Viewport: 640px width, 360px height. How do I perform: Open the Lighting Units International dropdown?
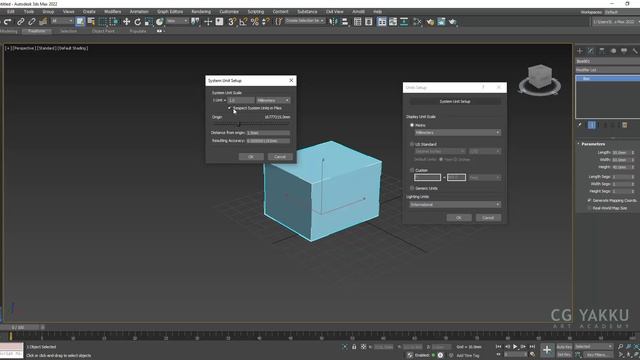[x=455, y=204]
